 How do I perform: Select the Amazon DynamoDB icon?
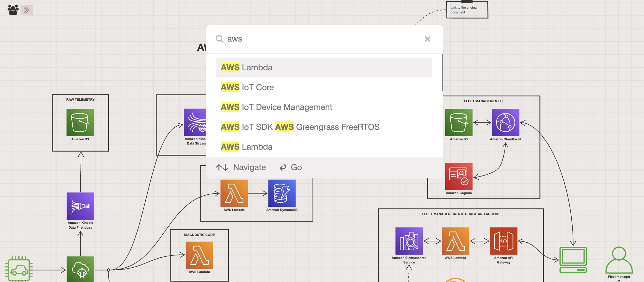tap(282, 193)
